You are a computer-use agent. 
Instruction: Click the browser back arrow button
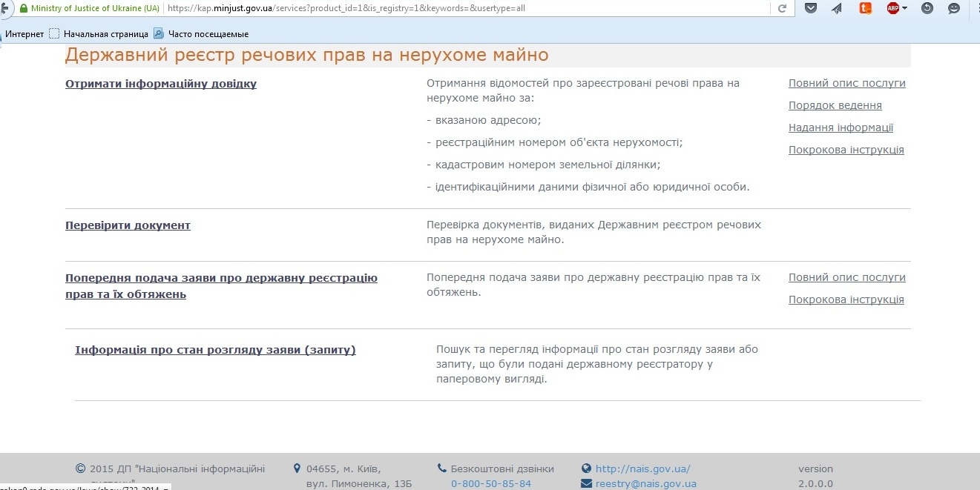pyautogui.click(x=4, y=9)
